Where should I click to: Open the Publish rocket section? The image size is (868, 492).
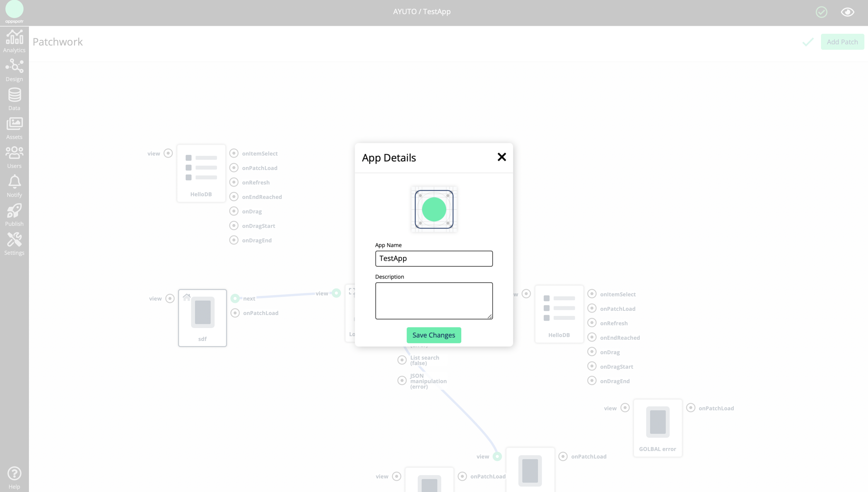tap(14, 215)
